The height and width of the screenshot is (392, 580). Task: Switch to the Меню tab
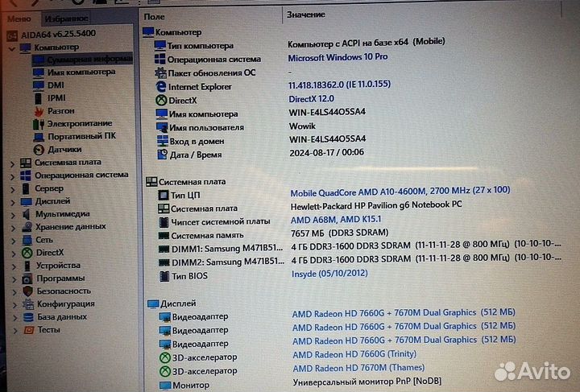[x=19, y=19]
